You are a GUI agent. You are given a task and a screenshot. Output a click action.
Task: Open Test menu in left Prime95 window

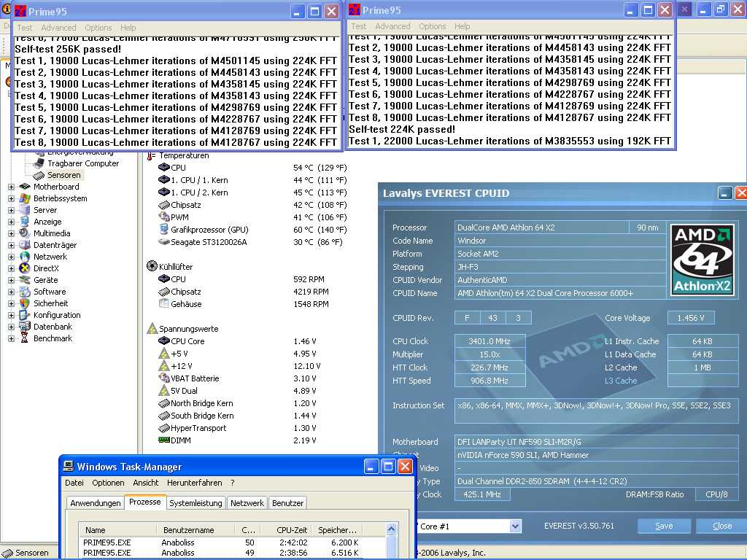tap(25, 28)
